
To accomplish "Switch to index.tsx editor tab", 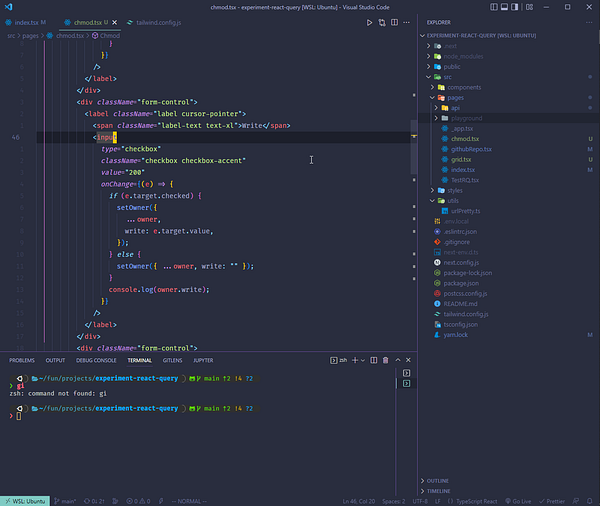I will 26,23.
